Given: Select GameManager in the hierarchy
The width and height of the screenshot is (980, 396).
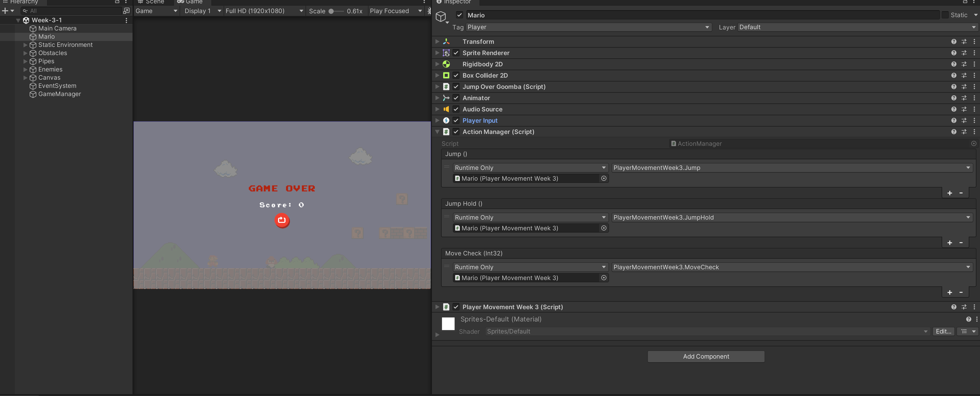Looking at the screenshot, I should [59, 94].
